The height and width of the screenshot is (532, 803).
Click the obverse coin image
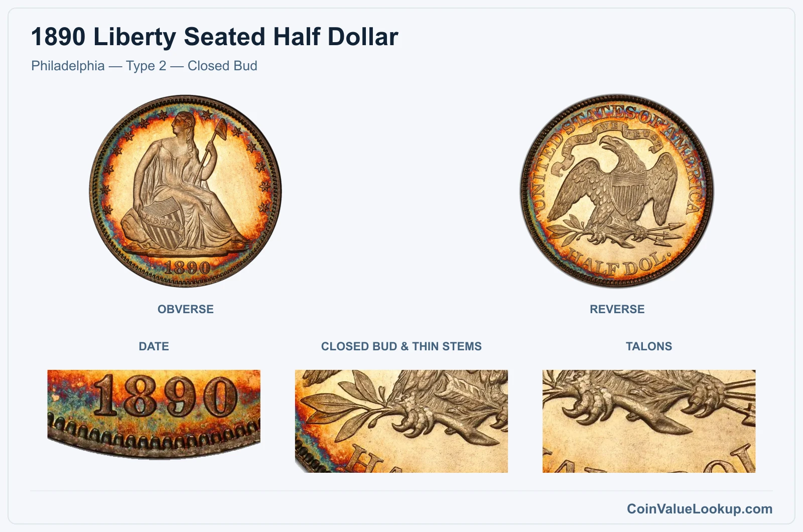(x=186, y=191)
